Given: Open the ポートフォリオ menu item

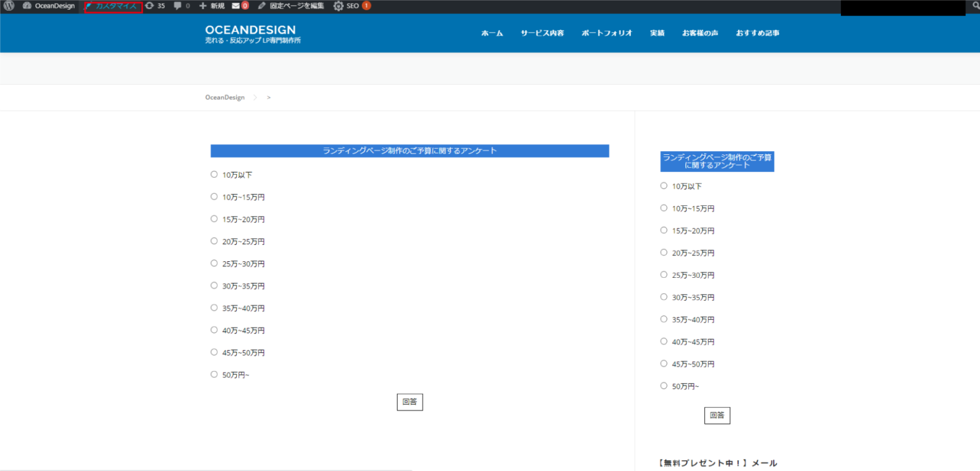Looking at the screenshot, I should click(606, 33).
